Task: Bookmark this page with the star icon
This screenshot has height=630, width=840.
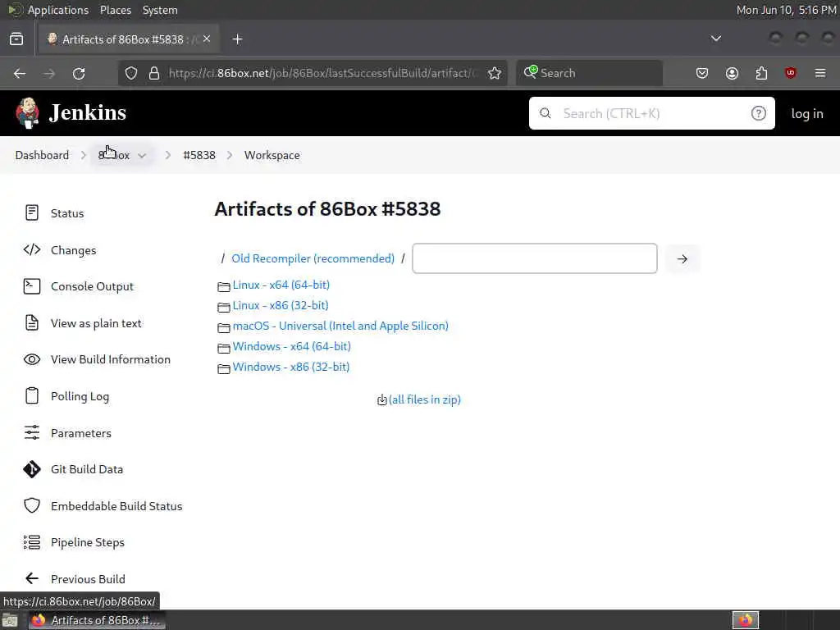Action: coord(495,73)
